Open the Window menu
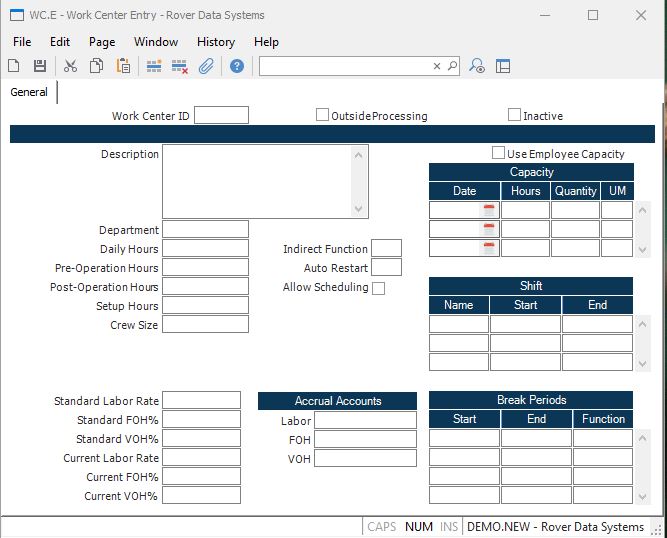The width and height of the screenshot is (667, 538). (x=156, y=42)
